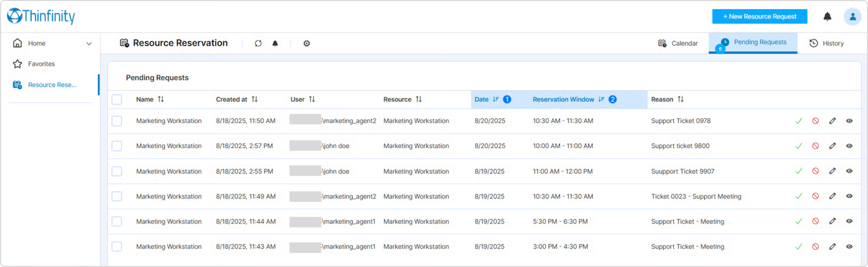View details of Support ticket 9800 request

coord(849,146)
